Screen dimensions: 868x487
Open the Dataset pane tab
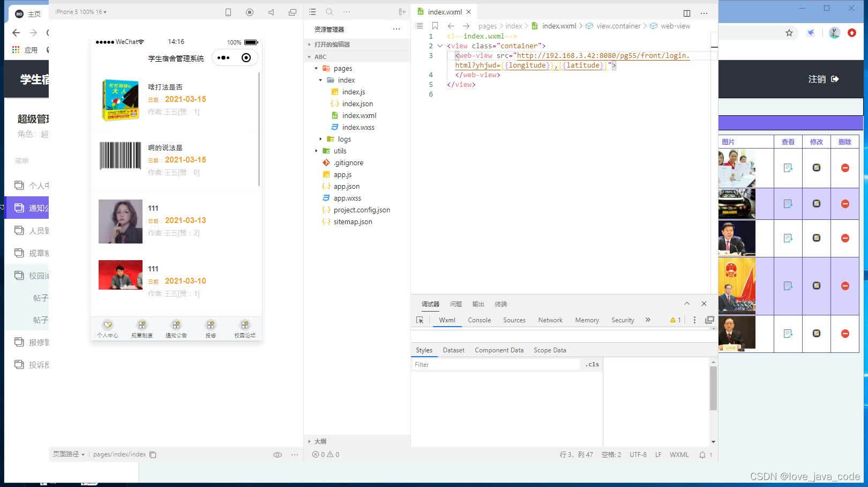click(x=454, y=350)
